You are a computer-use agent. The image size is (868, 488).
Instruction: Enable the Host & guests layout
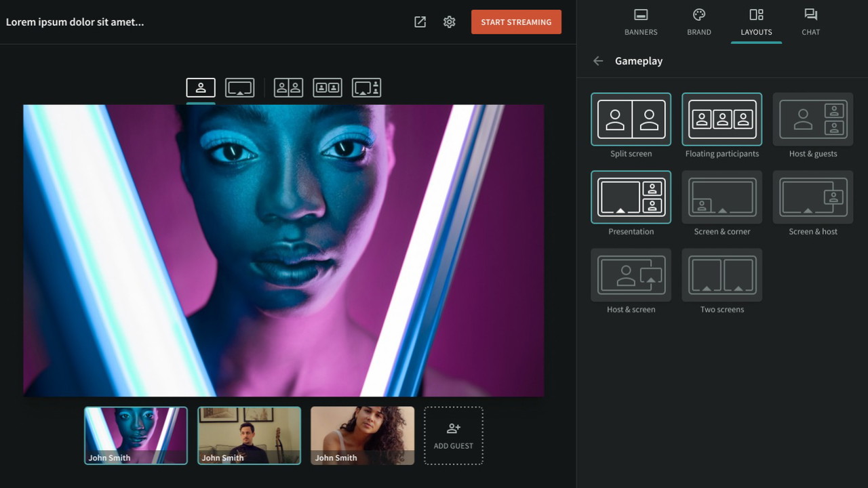813,119
